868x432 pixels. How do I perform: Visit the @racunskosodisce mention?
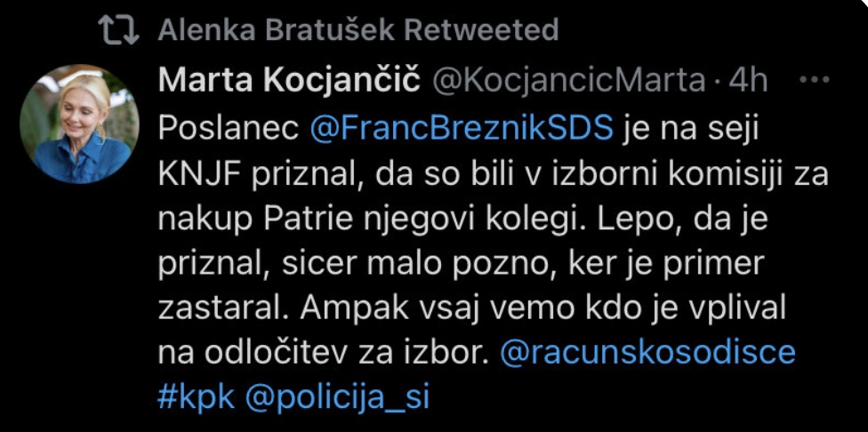pyautogui.click(x=648, y=352)
